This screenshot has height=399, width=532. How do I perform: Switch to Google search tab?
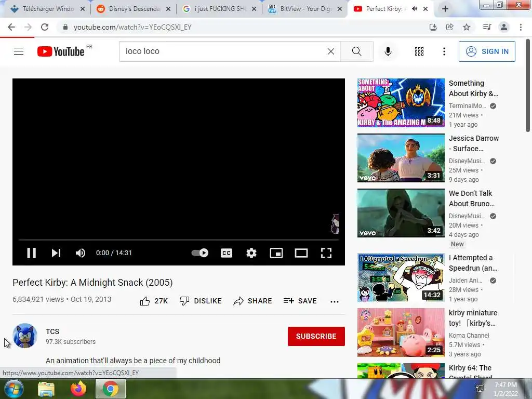(219, 9)
